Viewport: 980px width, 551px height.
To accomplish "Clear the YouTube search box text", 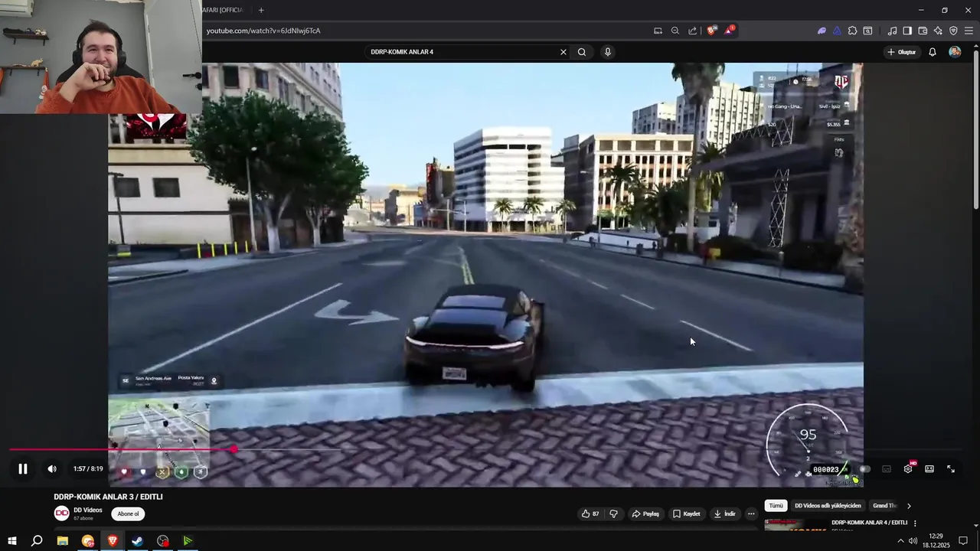I will pos(563,52).
